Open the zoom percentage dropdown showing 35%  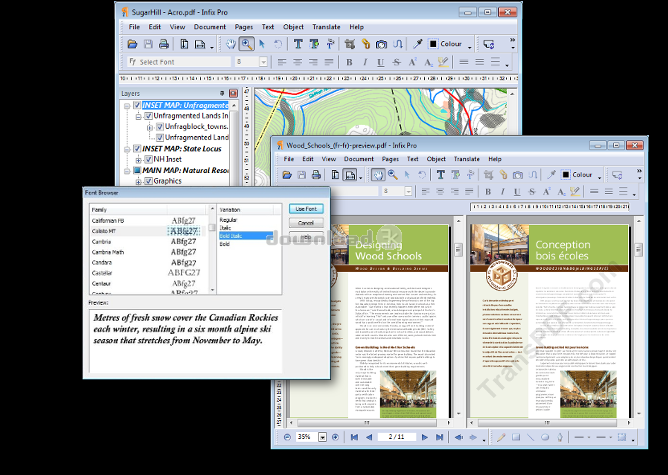(320, 437)
